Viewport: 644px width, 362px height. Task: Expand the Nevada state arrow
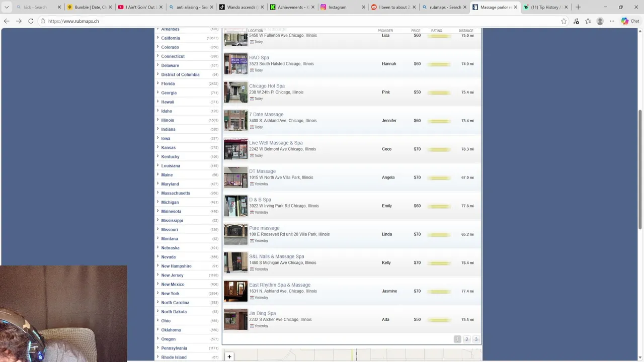pos(158,256)
